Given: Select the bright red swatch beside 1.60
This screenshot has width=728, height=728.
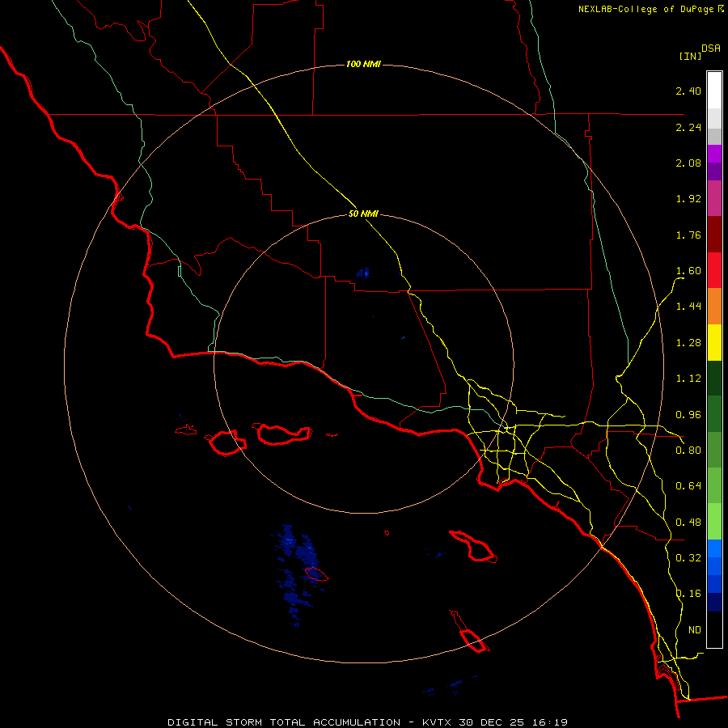Looking at the screenshot, I should pyautogui.click(x=714, y=270).
